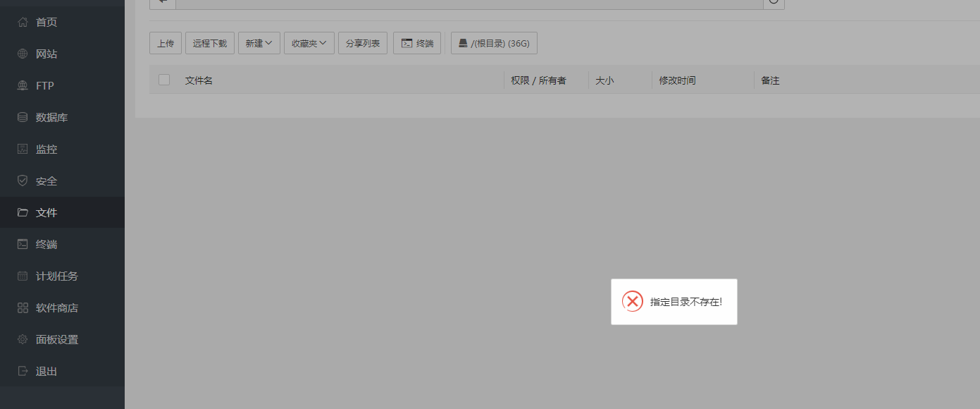Open the 终端 toolbar button with console icon
980x409 pixels.
417,43
